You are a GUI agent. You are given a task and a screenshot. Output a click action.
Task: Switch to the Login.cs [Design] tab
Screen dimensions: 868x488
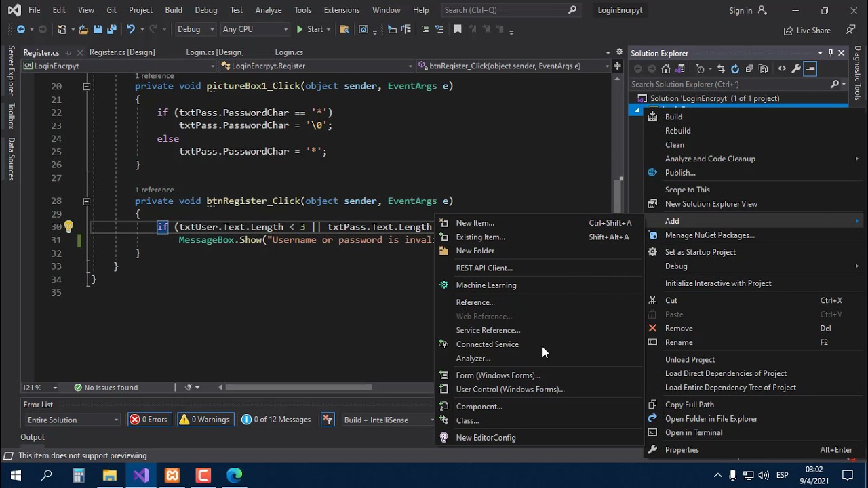pyautogui.click(x=215, y=52)
